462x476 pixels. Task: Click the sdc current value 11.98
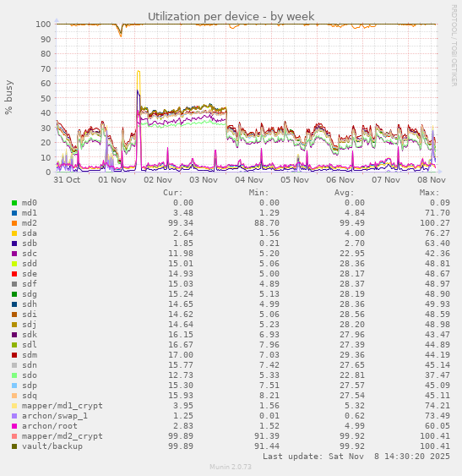pos(181,254)
